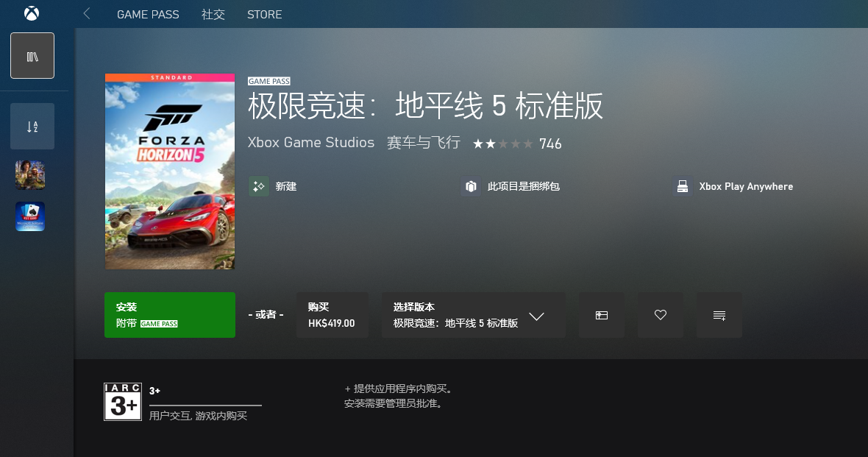
Task: Click the A-Z sort icon in sidebar
Action: 32,127
